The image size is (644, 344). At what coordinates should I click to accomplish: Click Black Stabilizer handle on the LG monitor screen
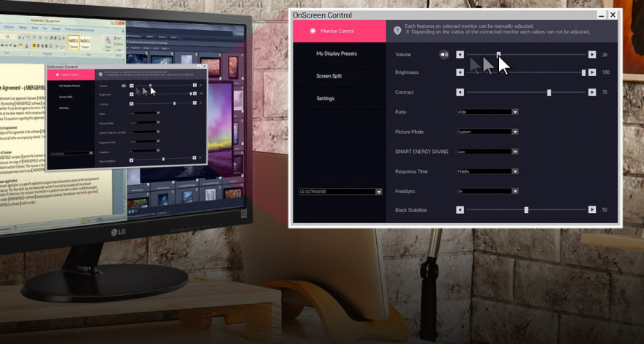[x=163, y=158]
